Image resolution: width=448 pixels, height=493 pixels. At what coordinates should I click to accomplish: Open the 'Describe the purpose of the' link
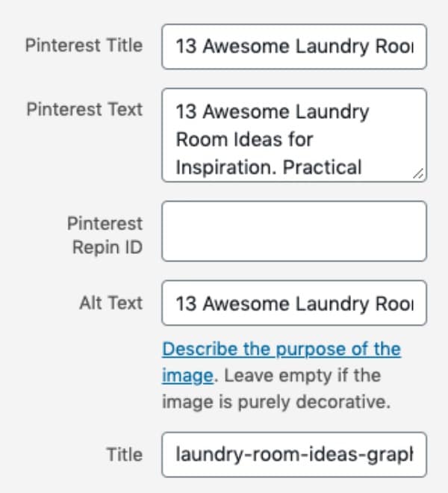coord(281,349)
